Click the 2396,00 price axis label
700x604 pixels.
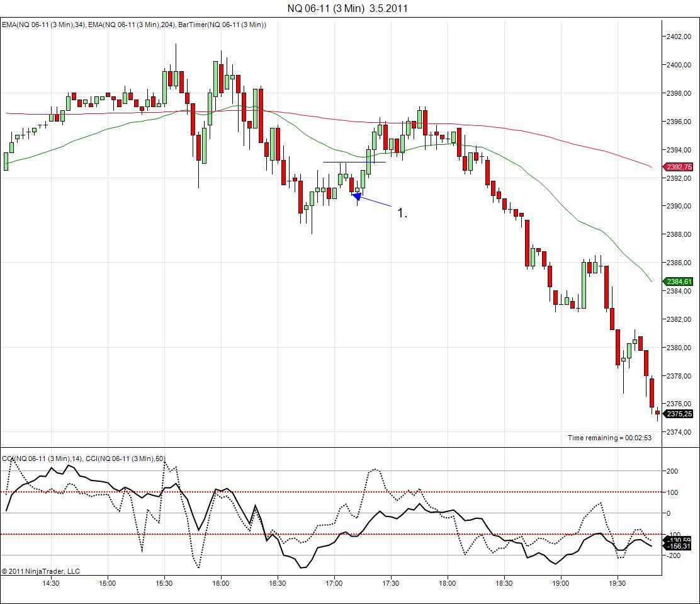point(679,122)
